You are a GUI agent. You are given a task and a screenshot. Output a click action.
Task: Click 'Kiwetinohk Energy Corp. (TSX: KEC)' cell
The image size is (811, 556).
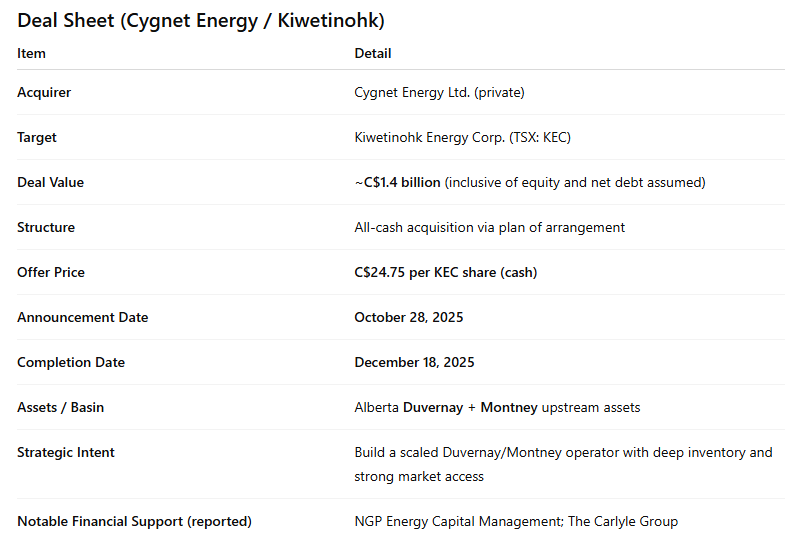pos(462,138)
